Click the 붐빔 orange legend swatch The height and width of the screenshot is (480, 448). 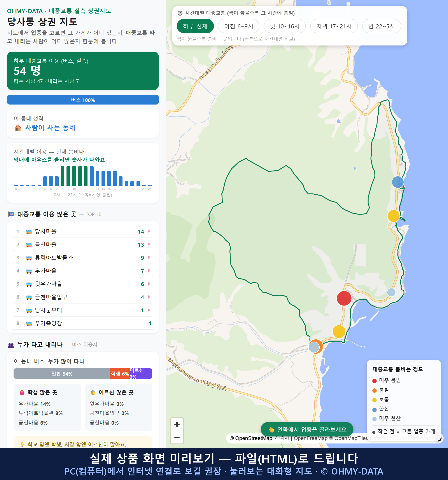[x=374, y=390]
